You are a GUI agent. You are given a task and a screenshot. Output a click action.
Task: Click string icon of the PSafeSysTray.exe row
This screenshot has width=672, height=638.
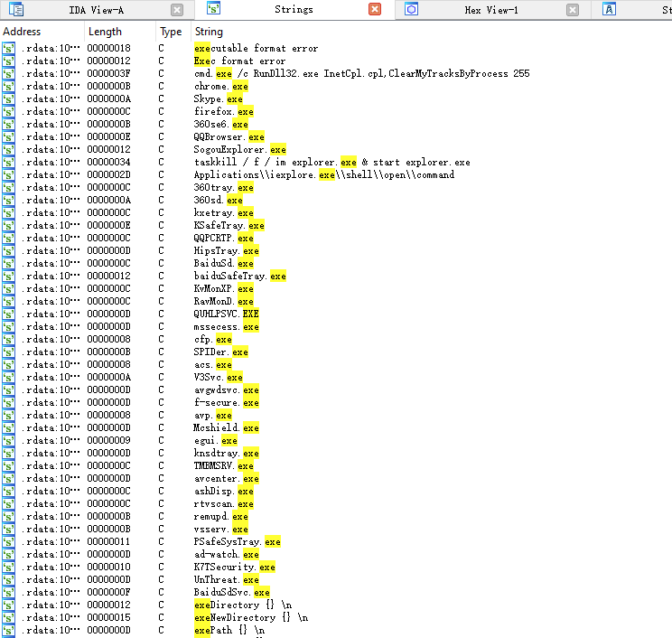[8, 541]
